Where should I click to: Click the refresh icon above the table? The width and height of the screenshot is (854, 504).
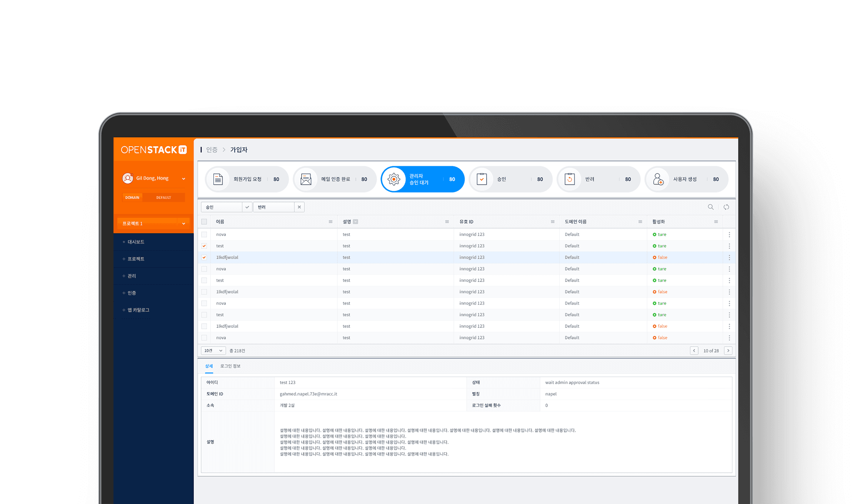pyautogui.click(x=726, y=207)
